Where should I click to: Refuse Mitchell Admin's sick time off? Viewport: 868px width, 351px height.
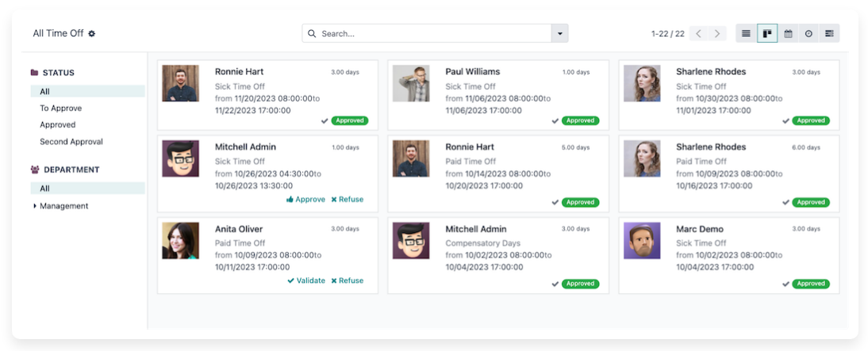[348, 200]
